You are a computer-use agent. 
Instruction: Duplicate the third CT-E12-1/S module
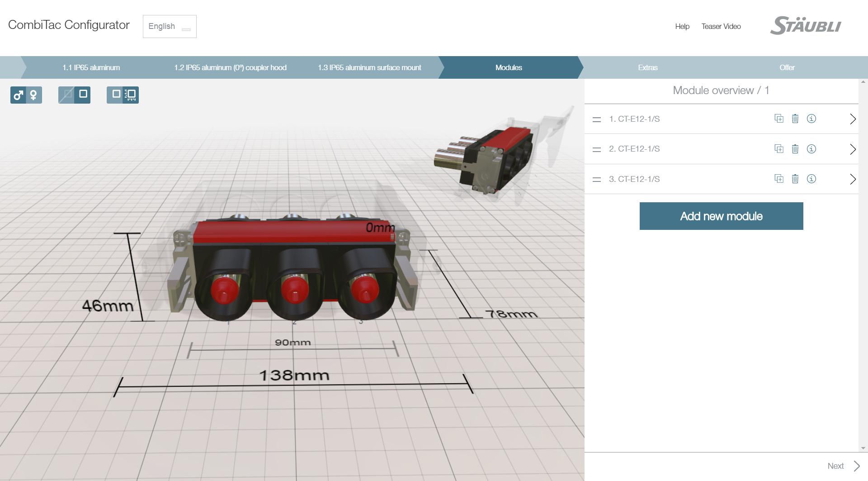coord(779,179)
